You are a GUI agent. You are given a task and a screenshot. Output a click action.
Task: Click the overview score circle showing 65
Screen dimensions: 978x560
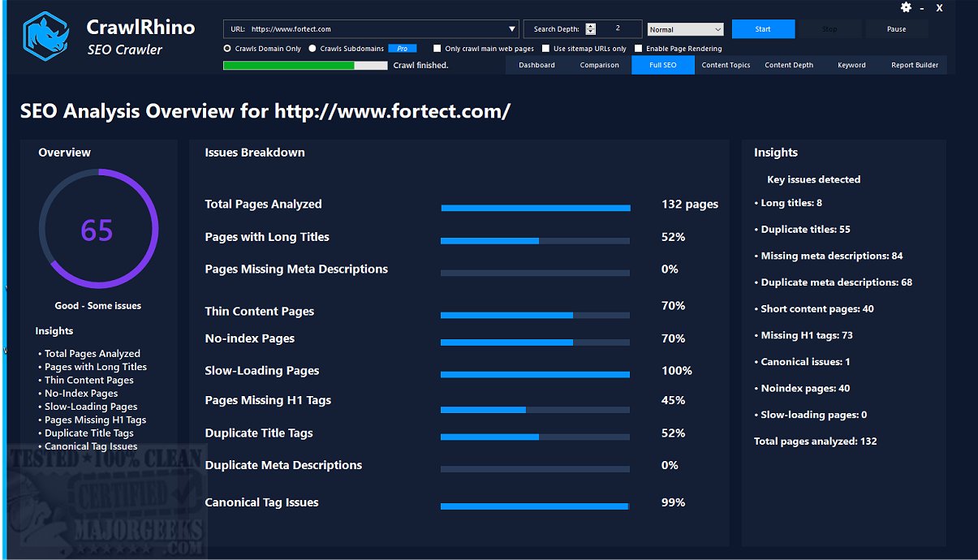click(97, 230)
